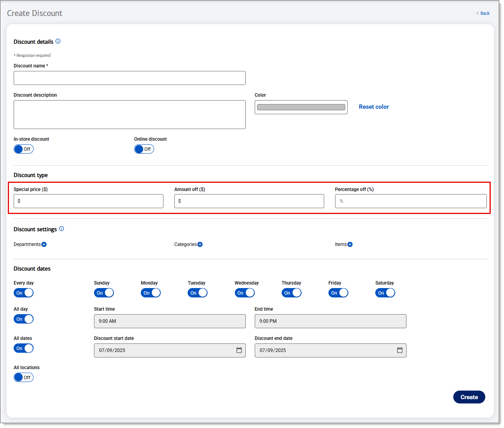Click the Discount start date field

(170, 350)
